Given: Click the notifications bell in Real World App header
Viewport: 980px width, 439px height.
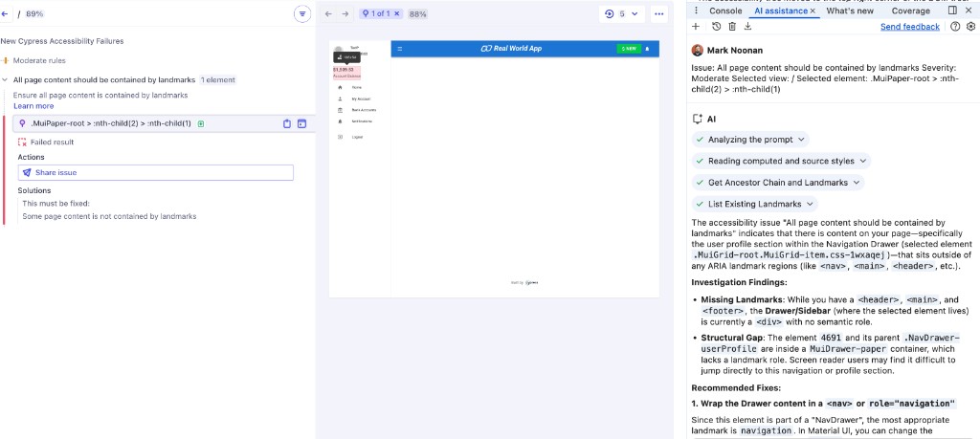Looking at the screenshot, I should [x=648, y=49].
